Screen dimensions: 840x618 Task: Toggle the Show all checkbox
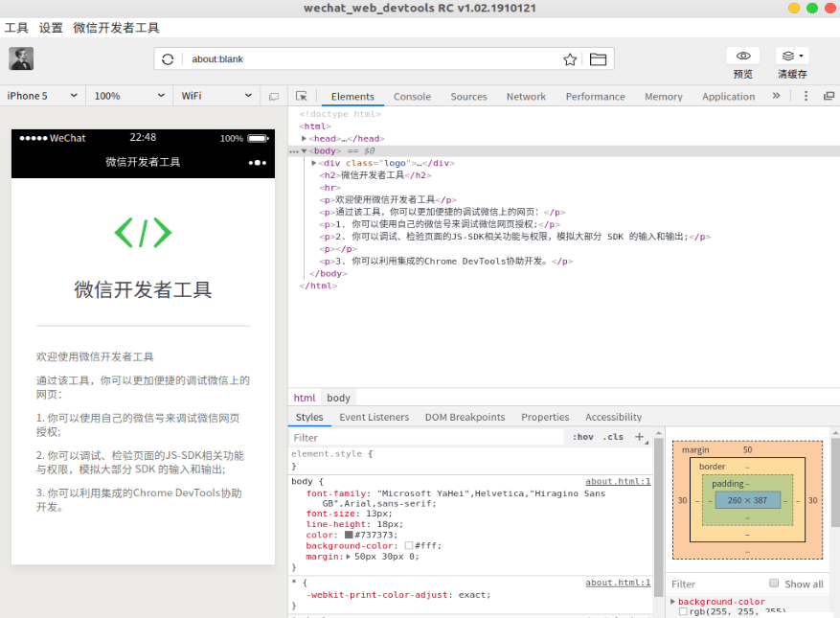pyautogui.click(x=774, y=584)
